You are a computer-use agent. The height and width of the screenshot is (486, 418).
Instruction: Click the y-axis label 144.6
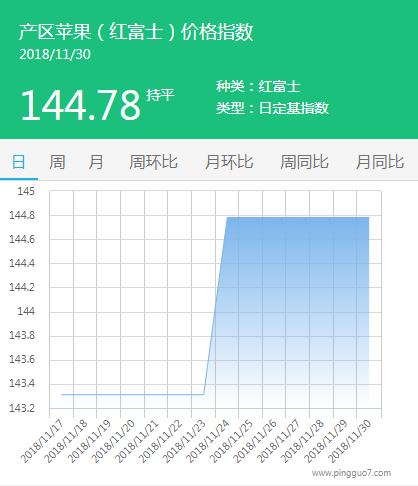click(22, 239)
